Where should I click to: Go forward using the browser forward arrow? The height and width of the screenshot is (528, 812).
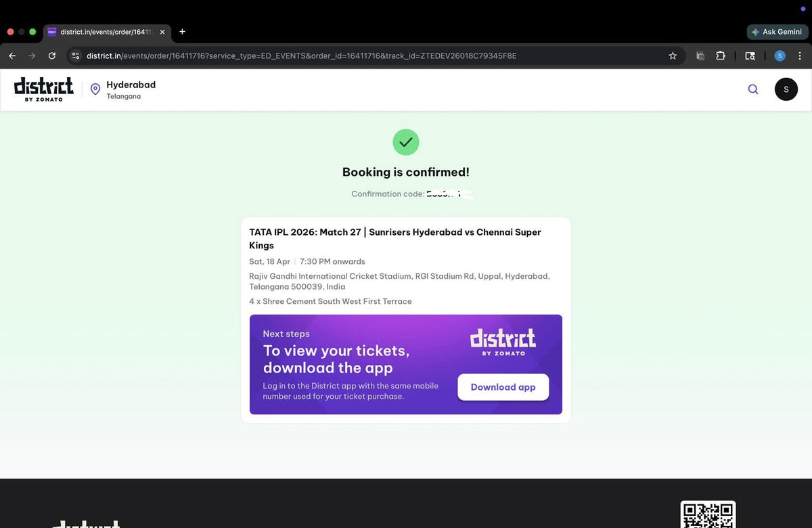point(32,56)
